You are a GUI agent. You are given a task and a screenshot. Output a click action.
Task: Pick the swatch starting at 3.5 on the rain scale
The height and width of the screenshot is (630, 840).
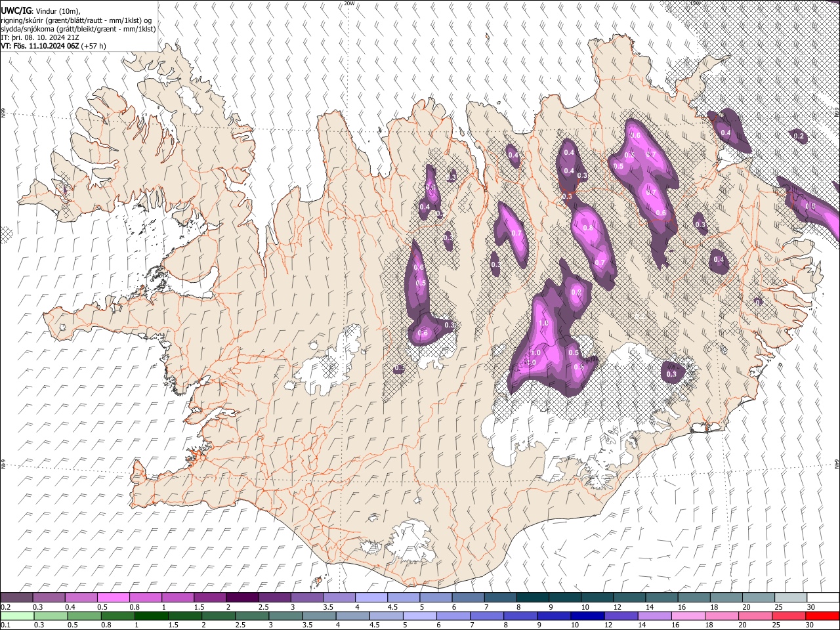point(318,616)
